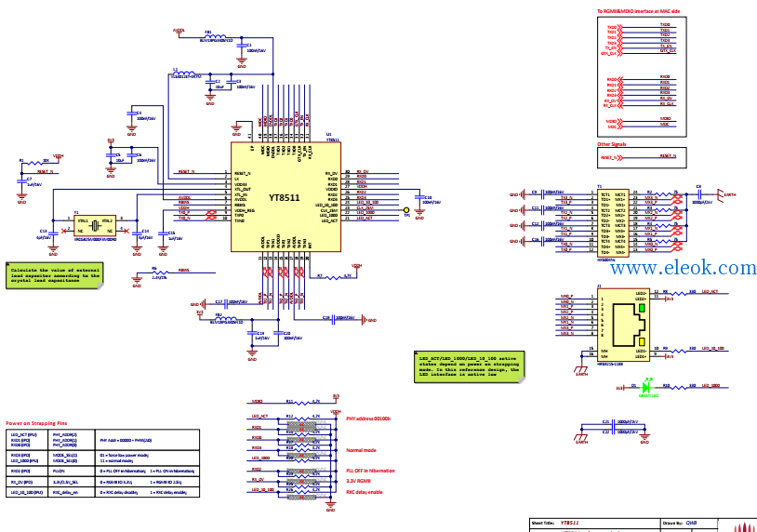Click the yellow LED indicator inside J1
757x532 pixels.
[642, 341]
